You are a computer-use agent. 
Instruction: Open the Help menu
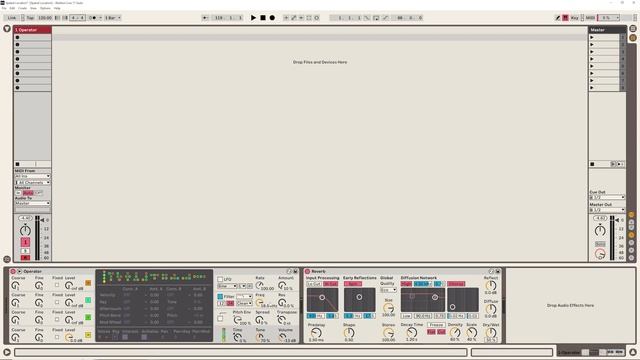pyautogui.click(x=57, y=8)
